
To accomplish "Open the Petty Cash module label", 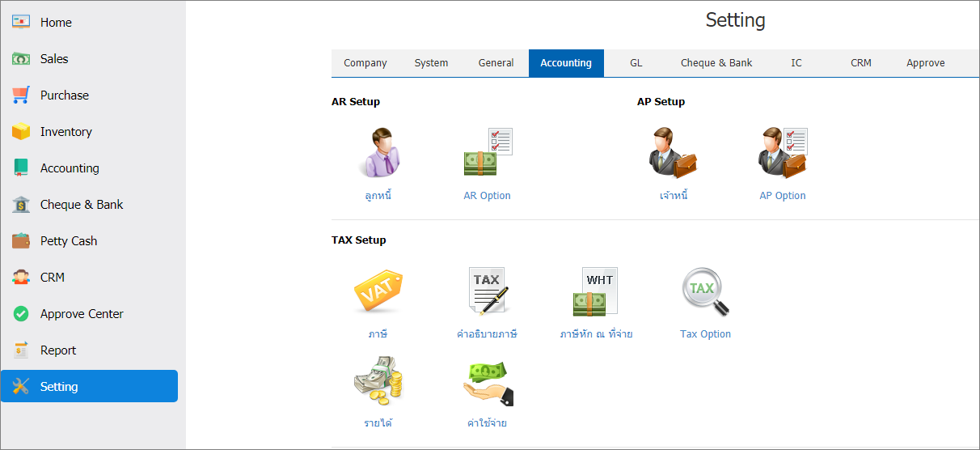I will pos(69,241).
